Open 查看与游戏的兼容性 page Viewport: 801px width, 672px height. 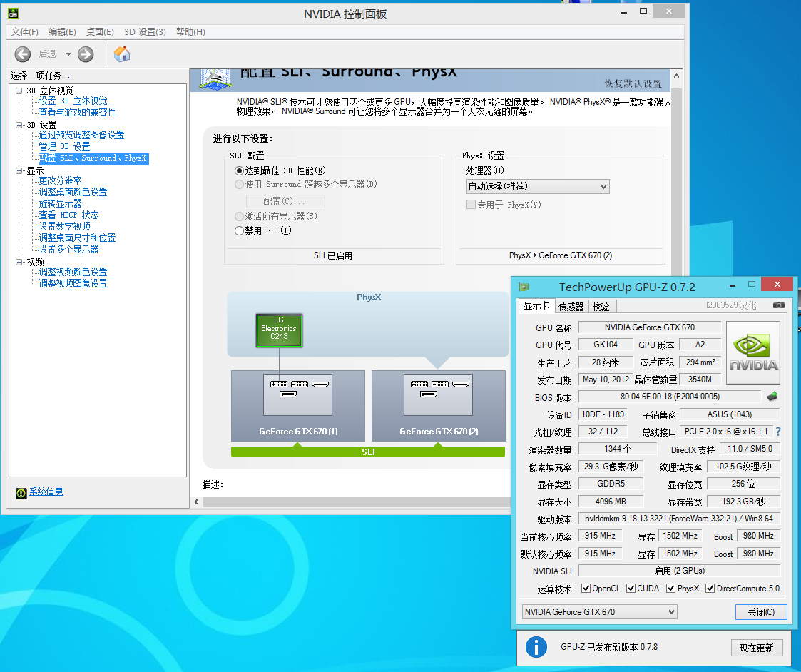coord(77,113)
